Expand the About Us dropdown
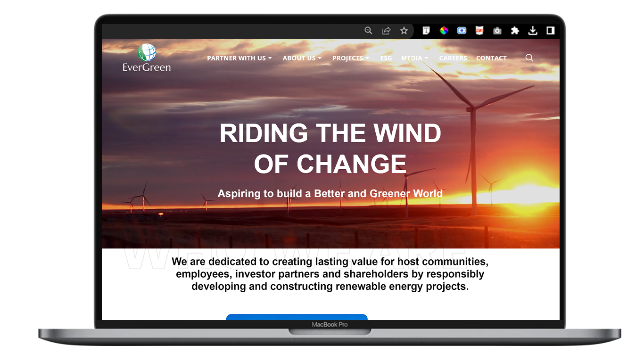Screen dimensions: 644x362 [302, 58]
